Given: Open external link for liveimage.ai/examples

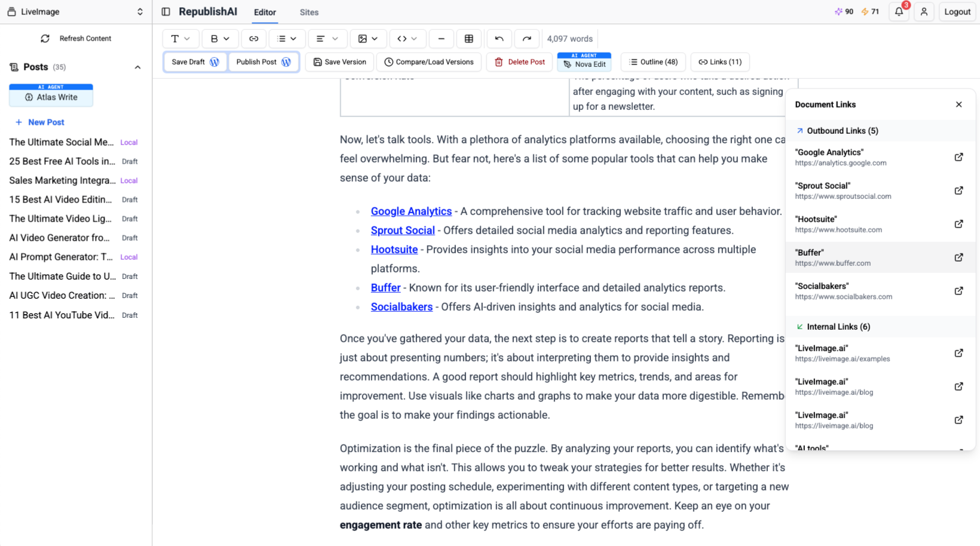Looking at the screenshot, I should [958, 353].
